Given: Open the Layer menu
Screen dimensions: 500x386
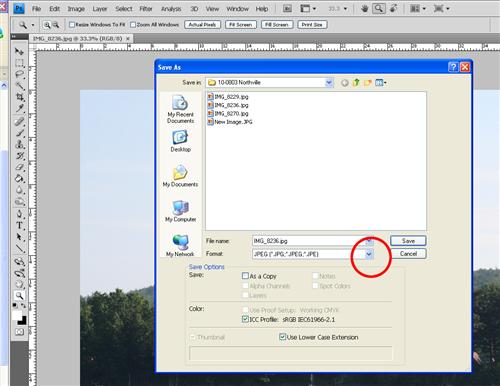Looking at the screenshot, I should [x=100, y=9].
